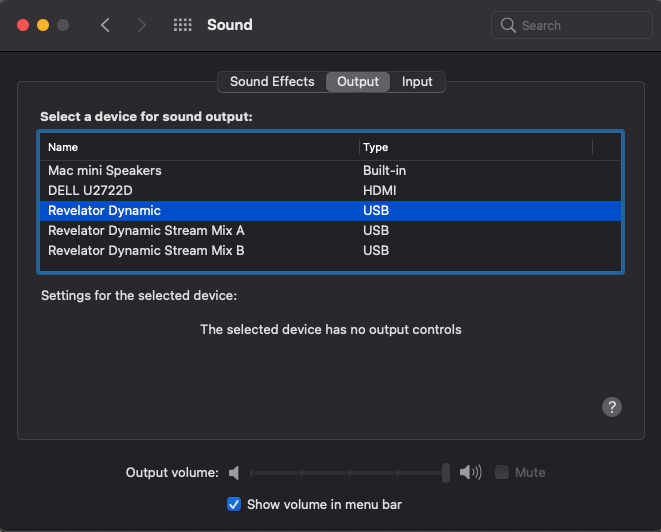Select the Output tab
Screen dimensions: 661x532
click(358, 81)
